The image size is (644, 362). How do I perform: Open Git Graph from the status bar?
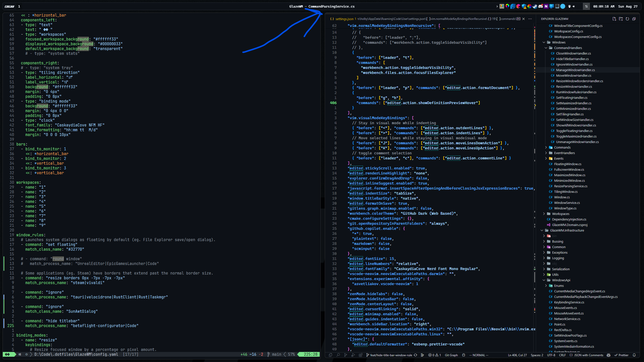(451, 355)
